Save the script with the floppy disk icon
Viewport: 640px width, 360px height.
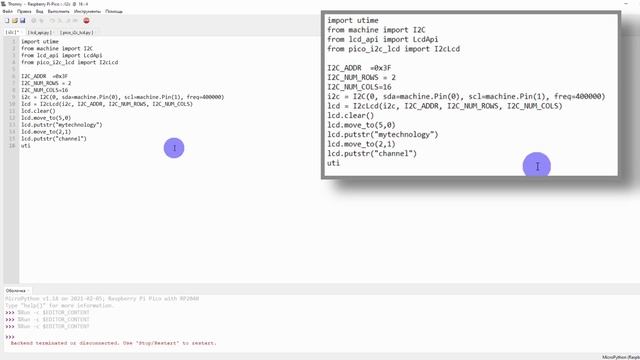pyautogui.click(x=22, y=20)
